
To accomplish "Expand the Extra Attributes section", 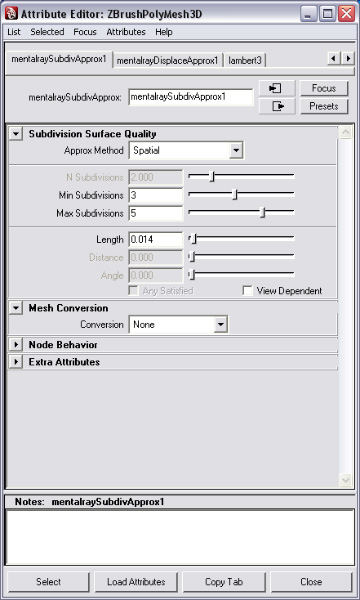I will [x=16, y=362].
